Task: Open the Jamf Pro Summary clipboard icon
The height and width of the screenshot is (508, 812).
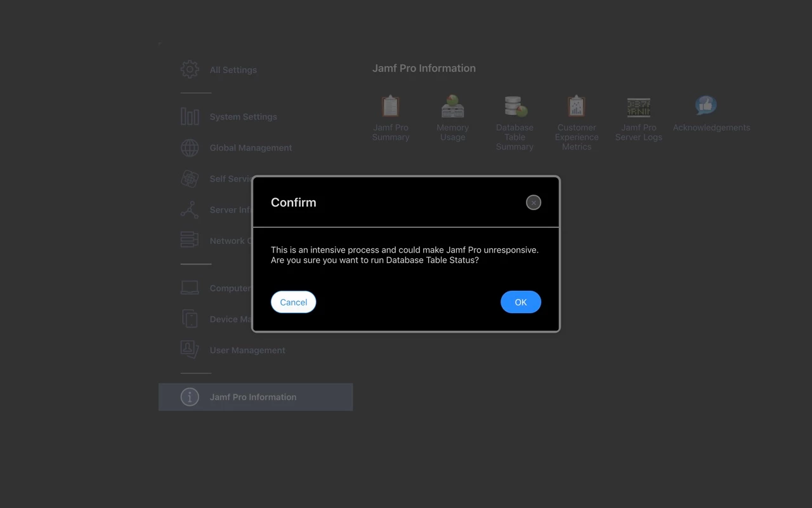Action: (x=391, y=106)
